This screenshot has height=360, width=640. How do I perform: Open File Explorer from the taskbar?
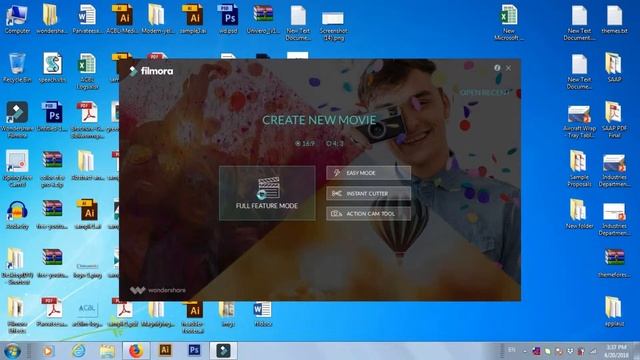pos(107,351)
